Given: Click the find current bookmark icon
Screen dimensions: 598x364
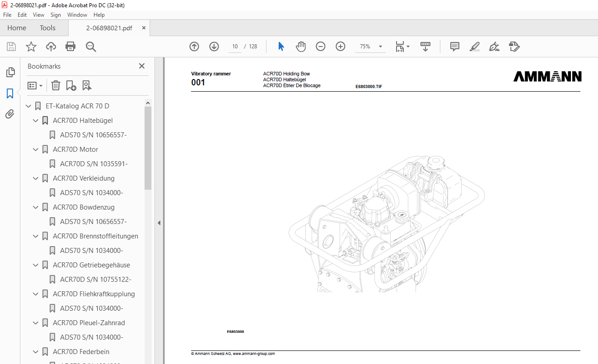Looking at the screenshot, I should 87,85.
